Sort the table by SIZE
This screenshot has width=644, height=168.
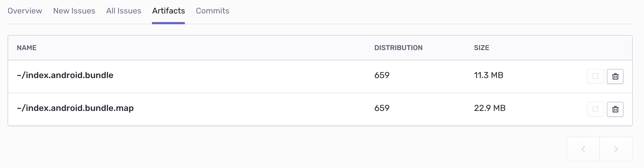(x=482, y=48)
